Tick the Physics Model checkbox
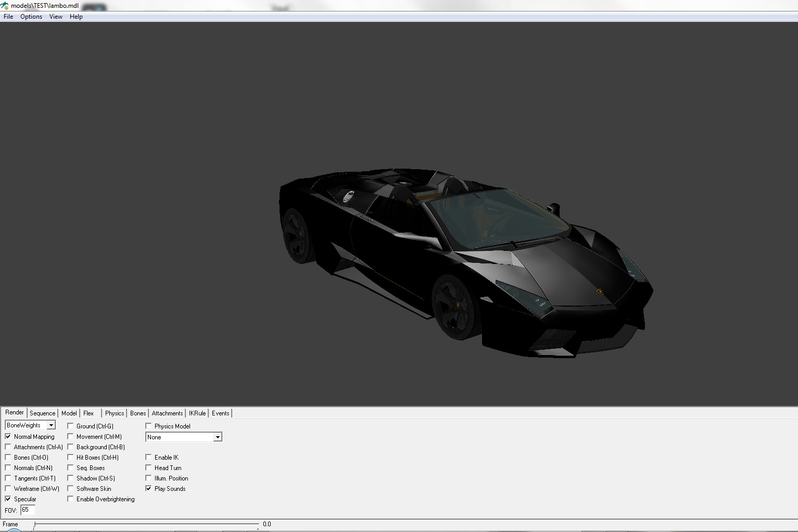Screen dimensions: 798x532 pyautogui.click(x=149, y=426)
